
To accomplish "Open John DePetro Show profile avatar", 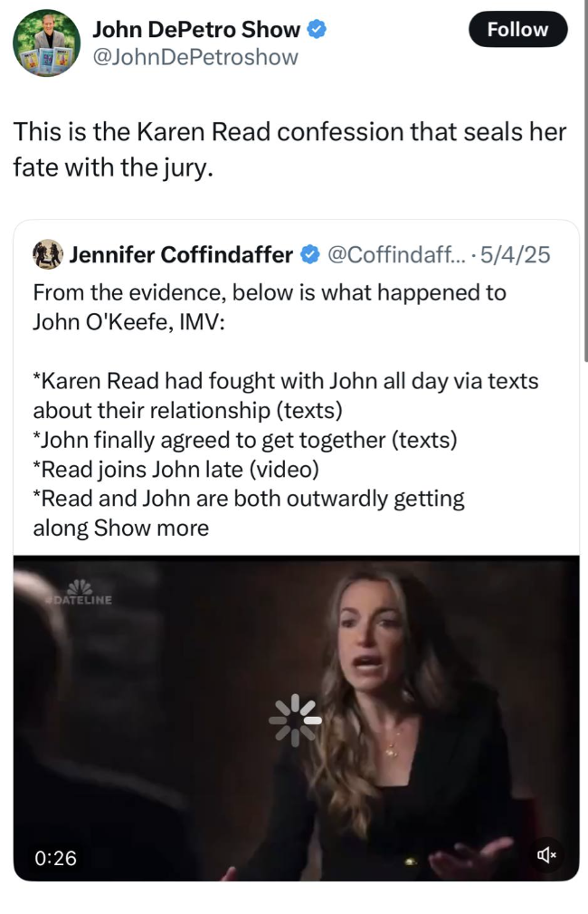I will coord(46,43).
